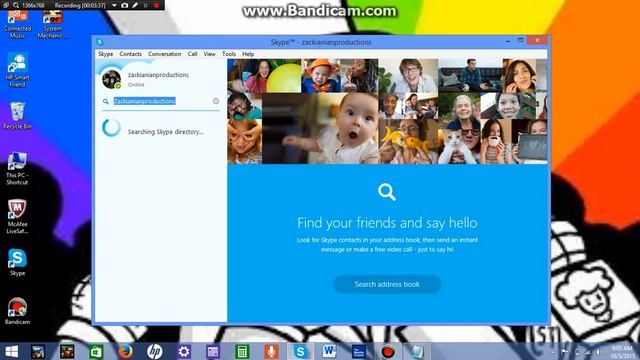The width and height of the screenshot is (640, 360).
Task: Expand the Bandicam recording dropdown arrow
Action: click(114, 5)
